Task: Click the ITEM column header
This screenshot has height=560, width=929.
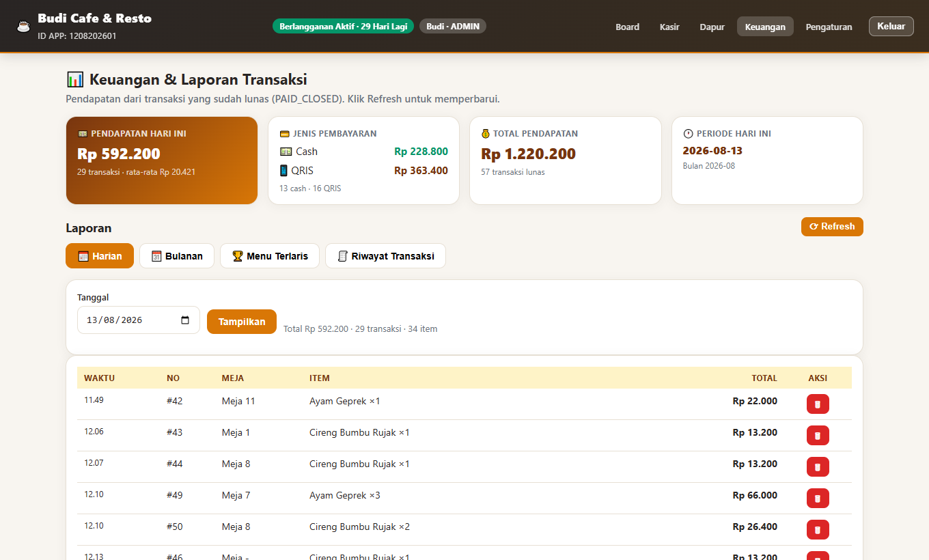Action: click(x=320, y=378)
